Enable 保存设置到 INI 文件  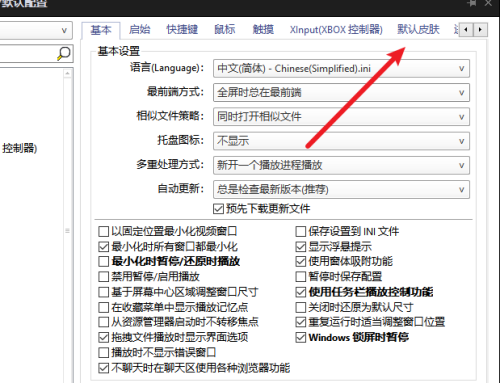click(301, 231)
